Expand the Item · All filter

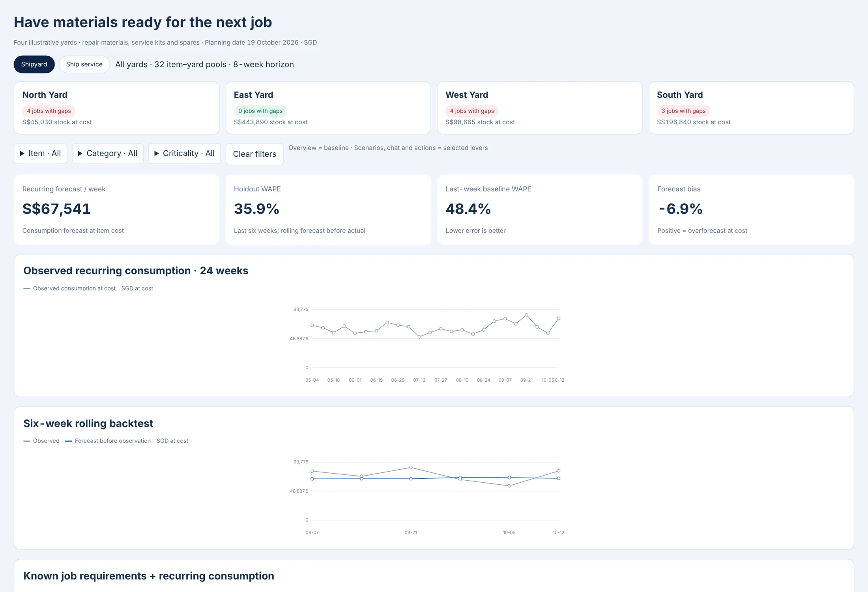40,154
